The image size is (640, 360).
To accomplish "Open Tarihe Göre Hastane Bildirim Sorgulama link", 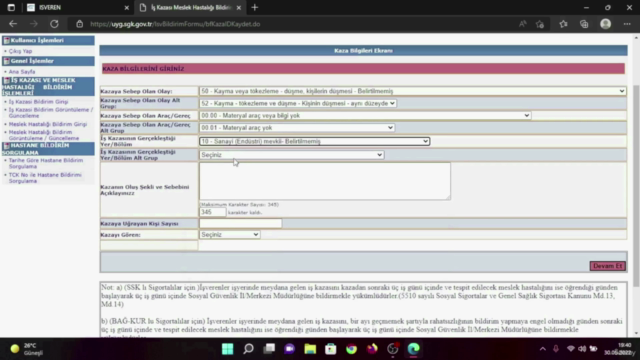I will (46, 163).
